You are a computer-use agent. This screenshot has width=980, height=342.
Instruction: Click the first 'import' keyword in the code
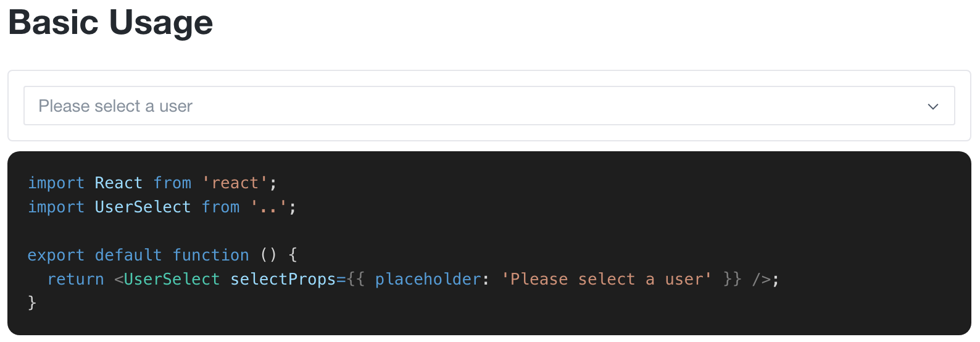56,183
